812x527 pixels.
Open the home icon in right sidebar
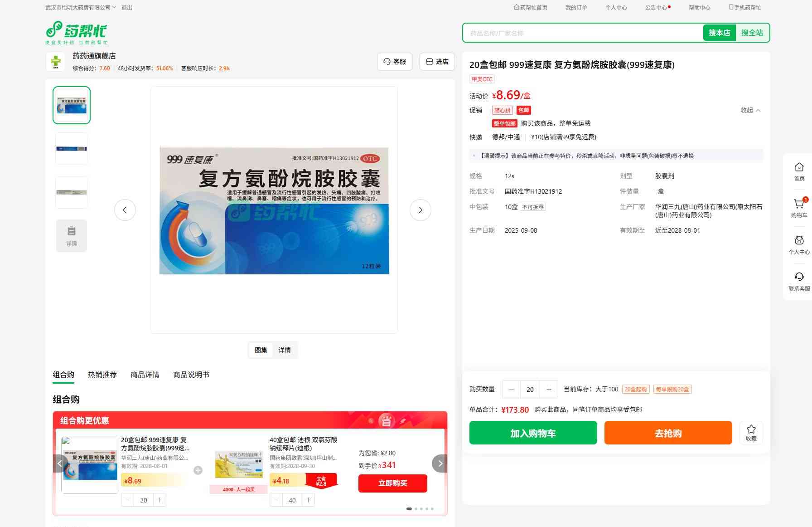click(x=799, y=168)
